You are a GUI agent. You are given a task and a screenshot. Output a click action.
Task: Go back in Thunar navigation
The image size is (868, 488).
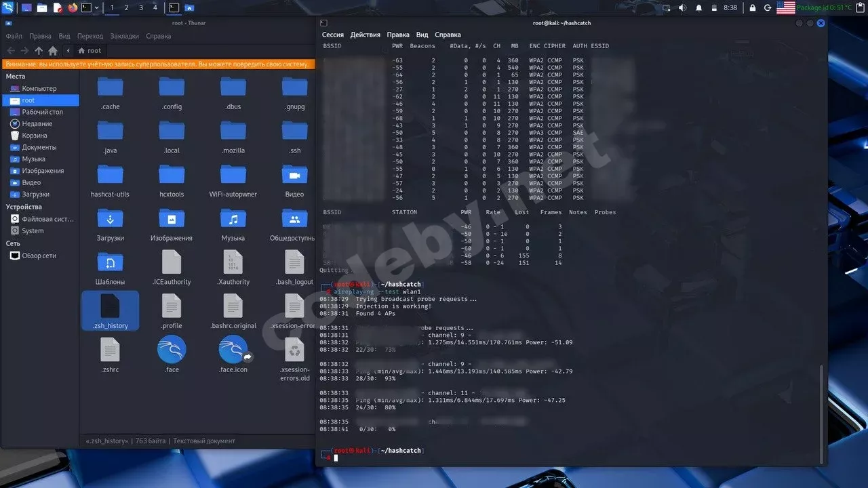coord(10,51)
